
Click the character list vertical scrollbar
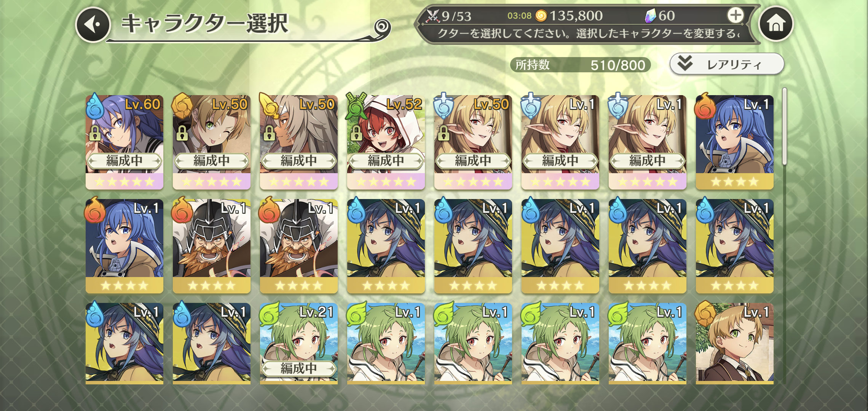[784, 126]
